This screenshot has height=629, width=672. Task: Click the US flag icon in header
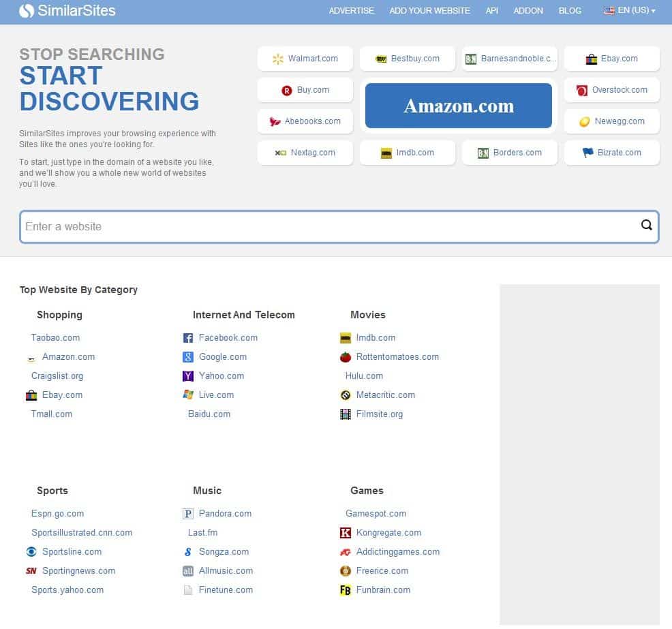click(609, 11)
